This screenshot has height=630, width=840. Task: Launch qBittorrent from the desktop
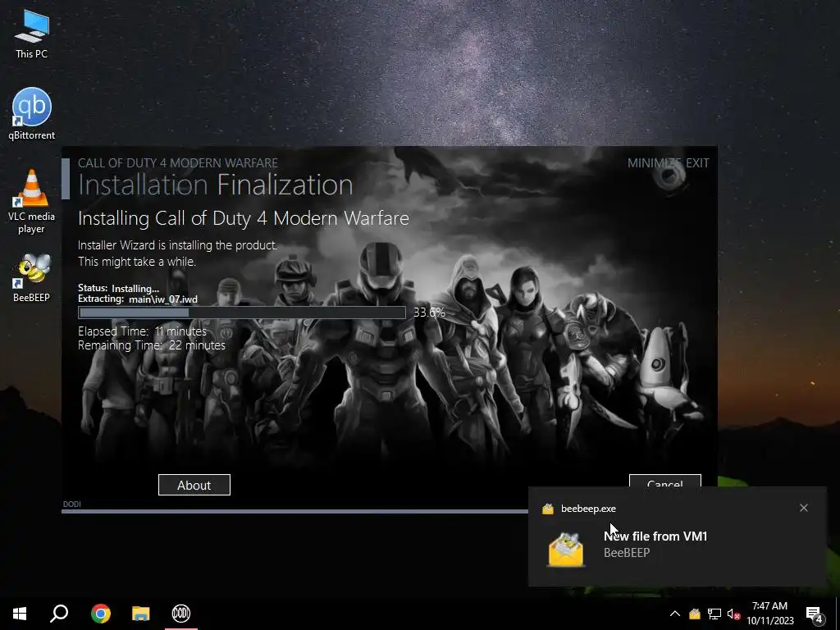[x=32, y=114]
